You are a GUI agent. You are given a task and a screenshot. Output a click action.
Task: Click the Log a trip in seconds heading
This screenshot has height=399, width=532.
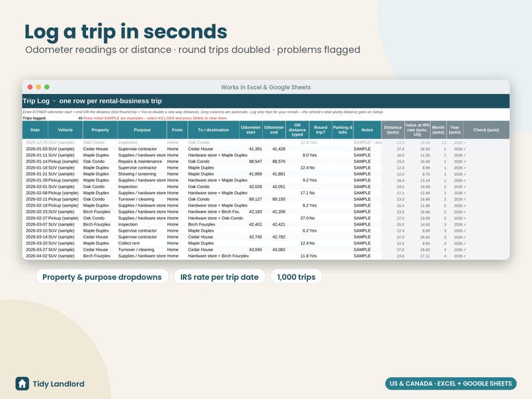pos(126,32)
